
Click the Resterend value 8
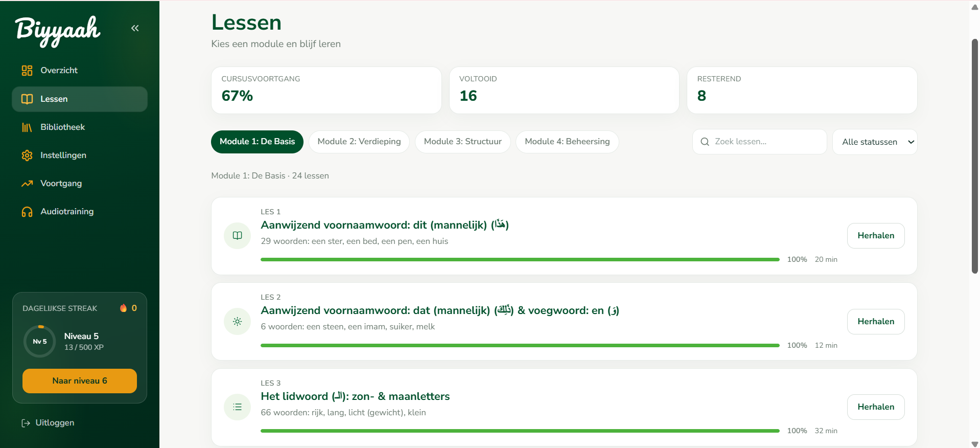click(x=702, y=96)
